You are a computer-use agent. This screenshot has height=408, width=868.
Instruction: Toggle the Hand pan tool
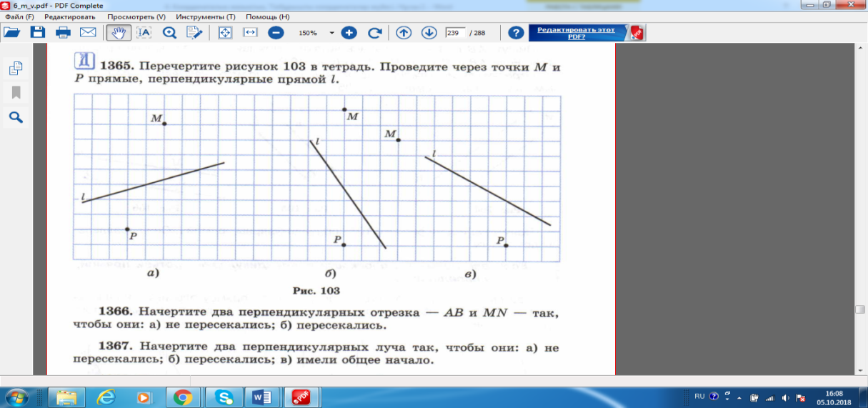tap(119, 32)
